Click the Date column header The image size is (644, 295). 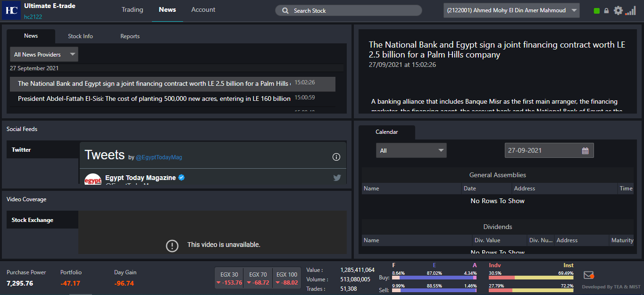487,188
